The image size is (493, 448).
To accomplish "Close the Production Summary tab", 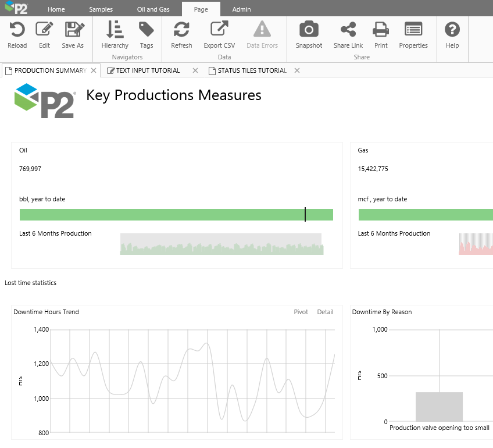I will point(94,70).
